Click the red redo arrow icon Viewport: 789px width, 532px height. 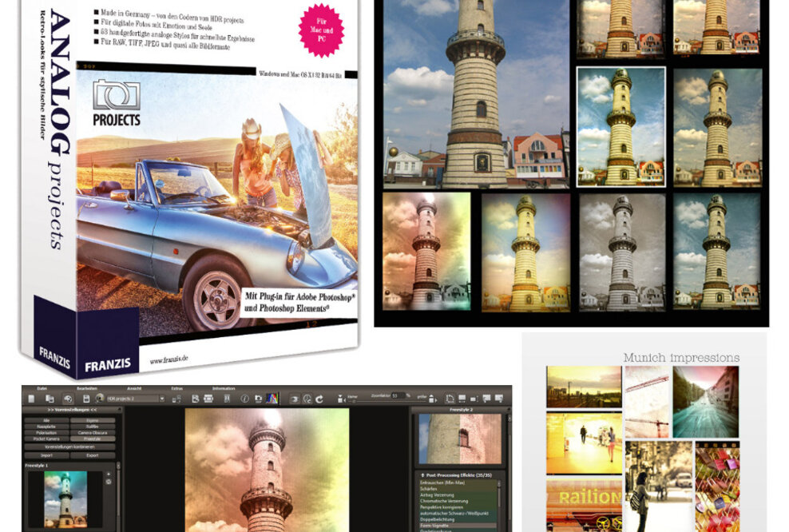click(x=319, y=399)
